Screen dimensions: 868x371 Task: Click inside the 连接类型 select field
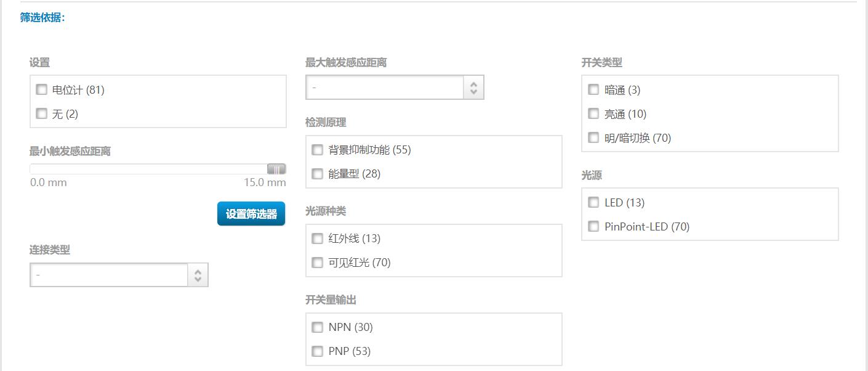pos(119,275)
